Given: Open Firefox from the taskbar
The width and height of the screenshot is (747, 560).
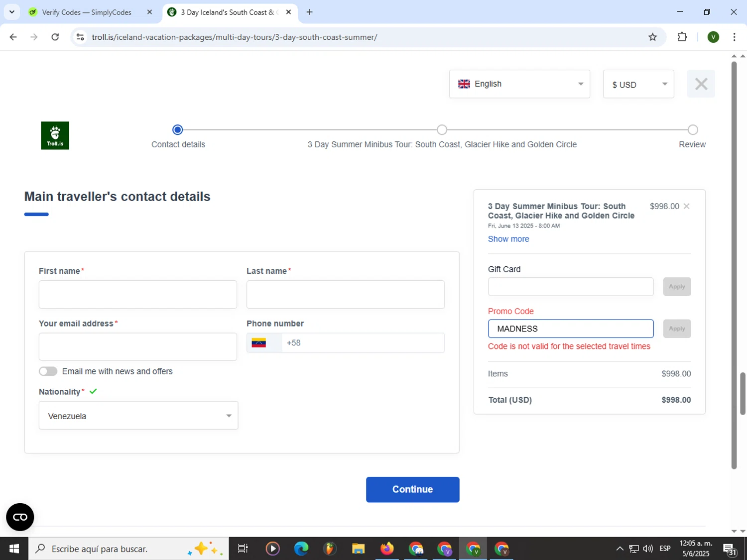Looking at the screenshot, I should [x=387, y=549].
